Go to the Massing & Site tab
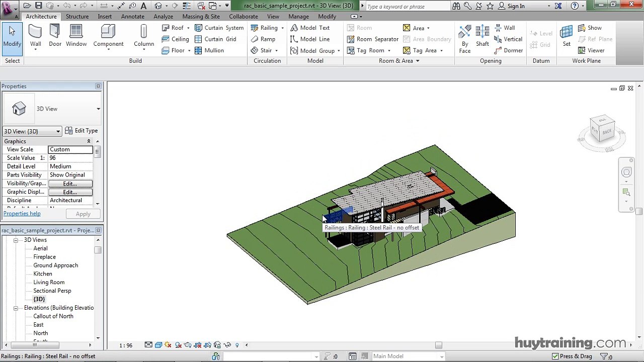Viewport: 644px width, 362px height. click(x=201, y=17)
